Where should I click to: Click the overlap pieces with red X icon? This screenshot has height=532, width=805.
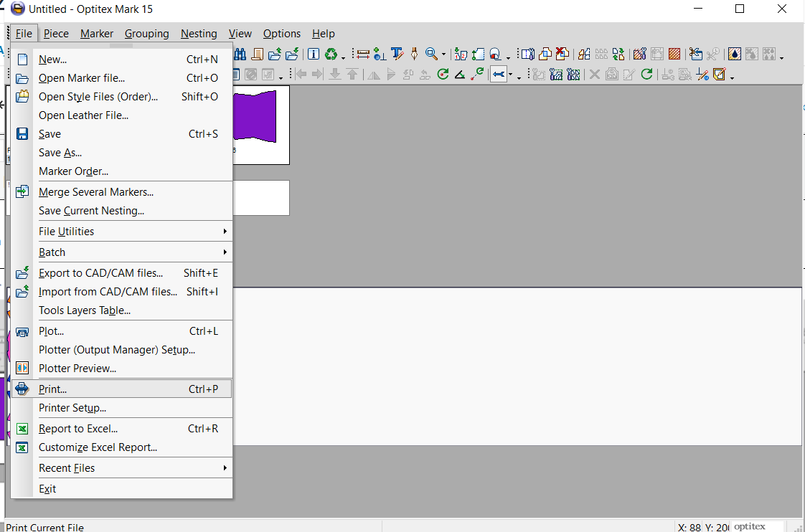(x=562, y=54)
